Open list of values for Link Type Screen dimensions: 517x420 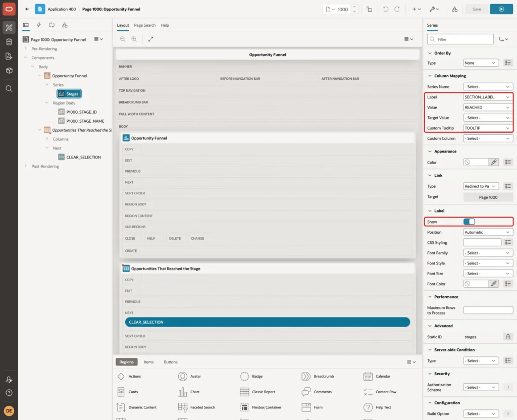[508, 186]
